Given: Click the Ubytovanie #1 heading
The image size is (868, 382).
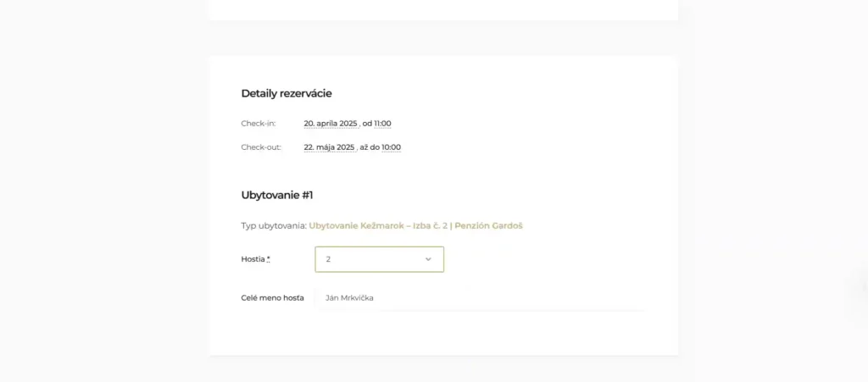Looking at the screenshot, I should click(277, 195).
